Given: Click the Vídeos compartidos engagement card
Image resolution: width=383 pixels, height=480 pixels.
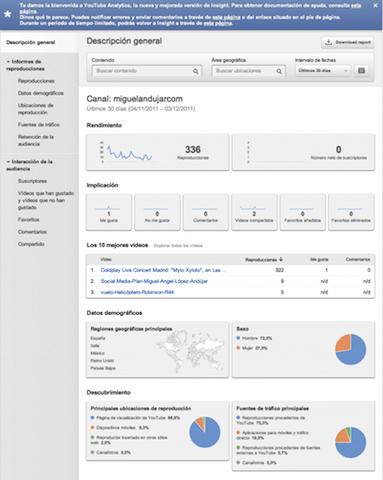Looking at the screenshot, I should tap(254, 212).
